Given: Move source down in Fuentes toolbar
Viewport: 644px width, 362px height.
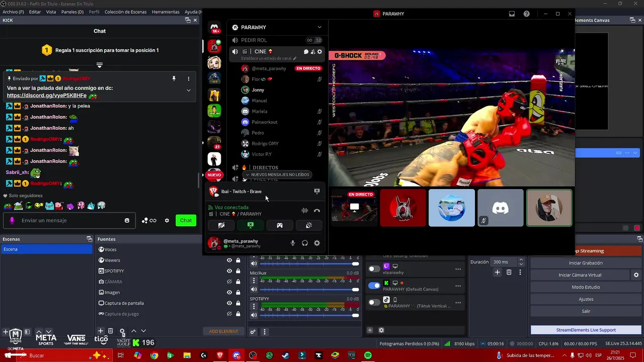Looking at the screenshot, I should [x=143, y=331].
